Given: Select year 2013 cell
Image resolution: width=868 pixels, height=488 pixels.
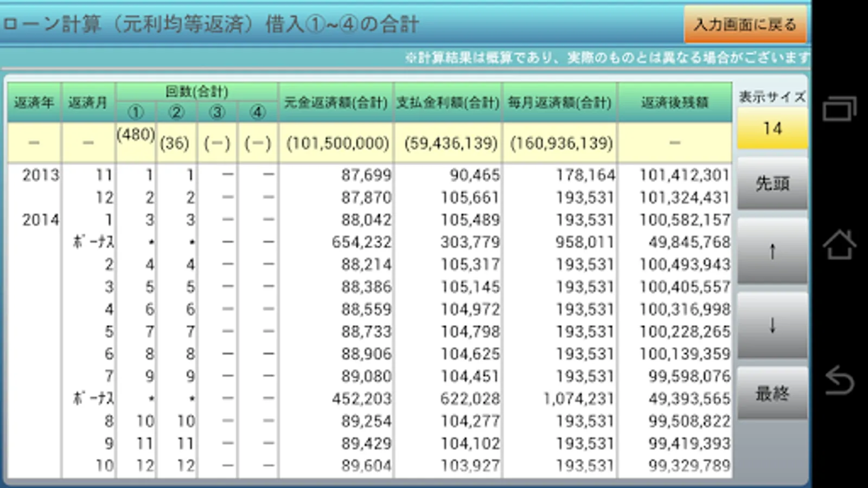Looking at the screenshot, I should [40, 175].
